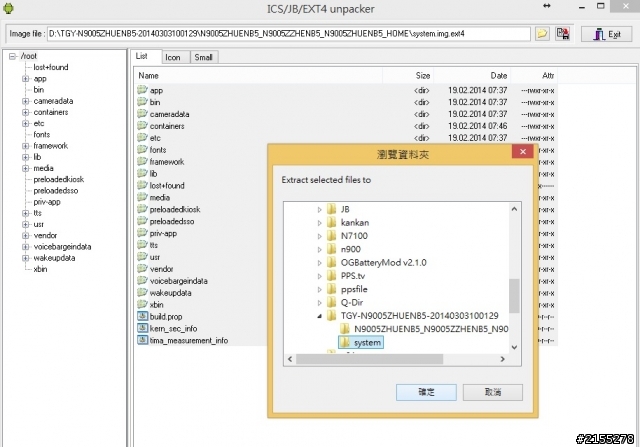The image size is (640, 447).
Task: Select the lib folder icon in list
Action: coord(142,173)
